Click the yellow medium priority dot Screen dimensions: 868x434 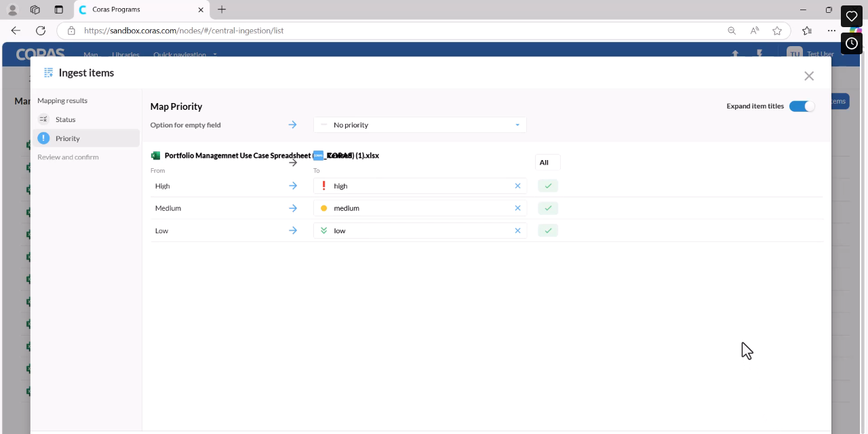point(323,208)
